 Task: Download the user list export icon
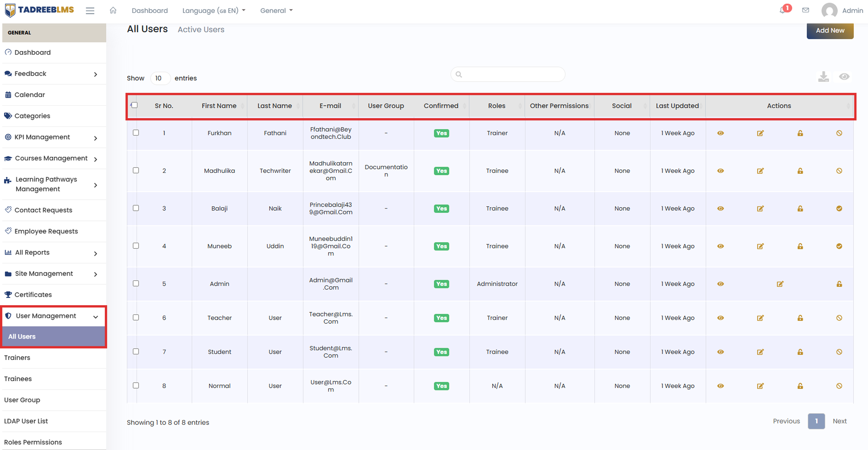tap(824, 77)
